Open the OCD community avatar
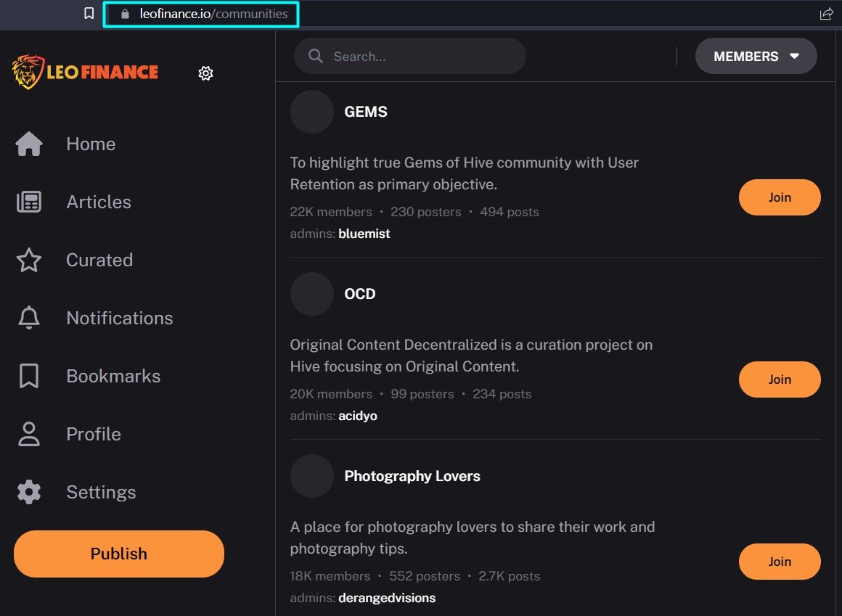This screenshot has height=616, width=842. [312, 294]
